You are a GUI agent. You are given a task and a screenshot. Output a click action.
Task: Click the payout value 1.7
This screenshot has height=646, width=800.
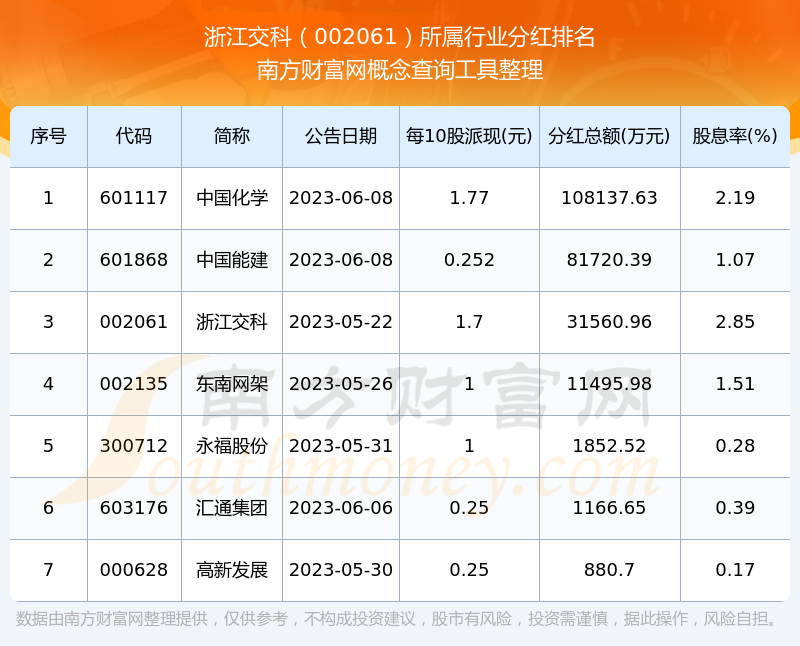tap(469, 322)
